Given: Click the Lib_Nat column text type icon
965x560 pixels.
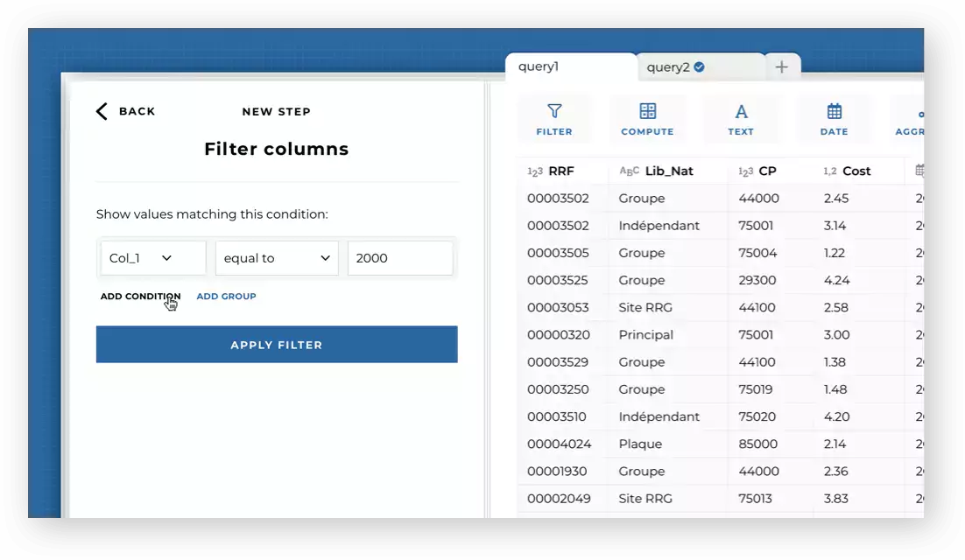Looking at the screenshot, I should coord(630,171).
